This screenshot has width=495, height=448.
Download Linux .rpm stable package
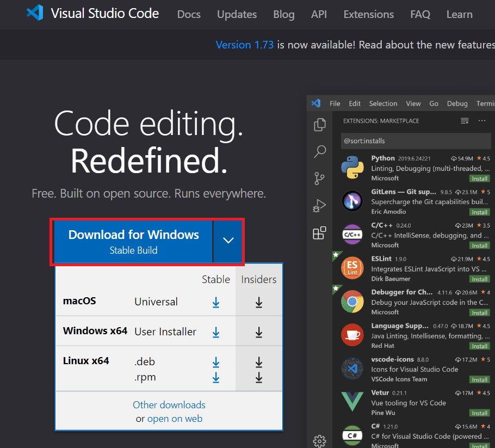[216, 378]
